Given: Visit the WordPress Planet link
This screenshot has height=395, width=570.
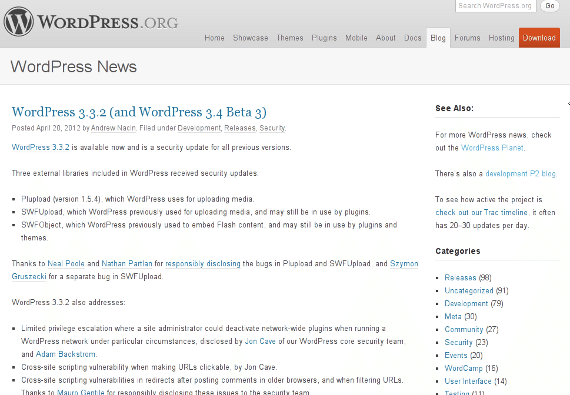Looking at the screenshot, I should 492,148.
